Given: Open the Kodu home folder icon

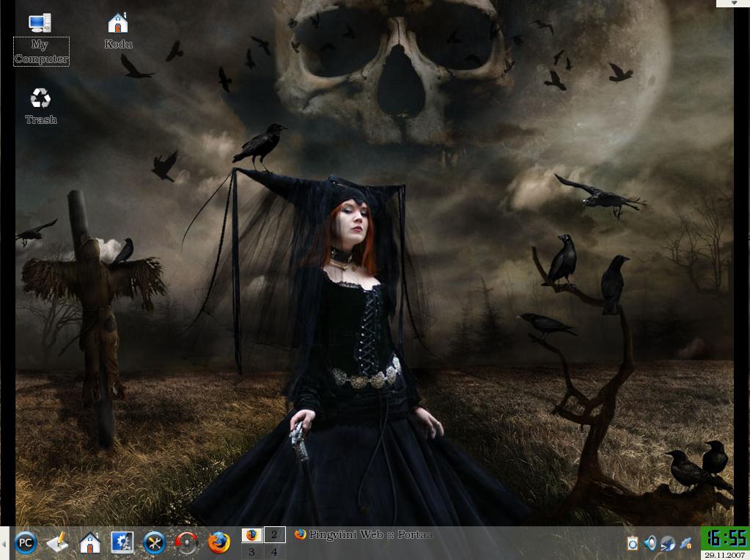Looking at the screenshot, I should pos(118,31).
